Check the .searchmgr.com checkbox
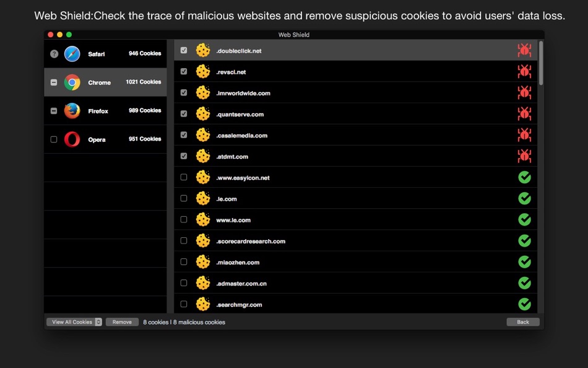This screenshot has height=368, width=588. pos(184,304)
